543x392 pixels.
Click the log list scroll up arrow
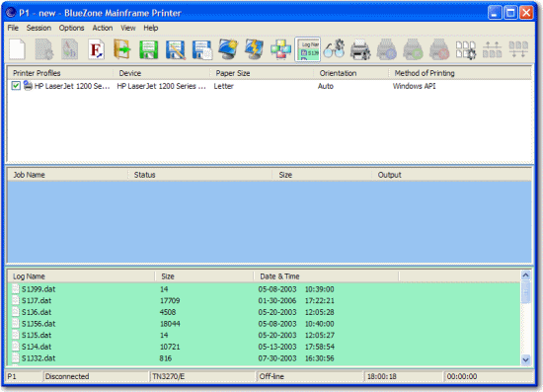point(525,275)
